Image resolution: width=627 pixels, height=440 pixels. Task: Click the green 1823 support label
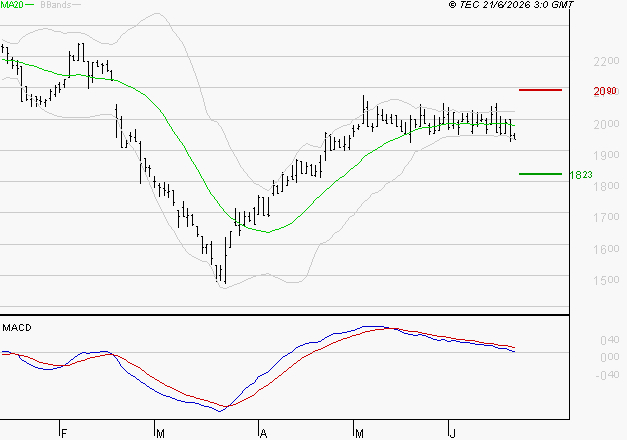coord(581,175)
